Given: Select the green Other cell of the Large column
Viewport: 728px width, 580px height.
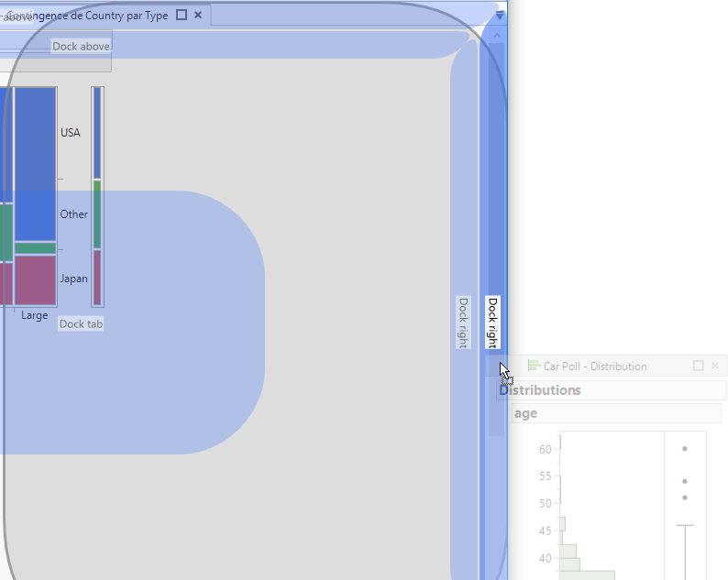Looking at the screenshot, I should click(x=35, y=248).
